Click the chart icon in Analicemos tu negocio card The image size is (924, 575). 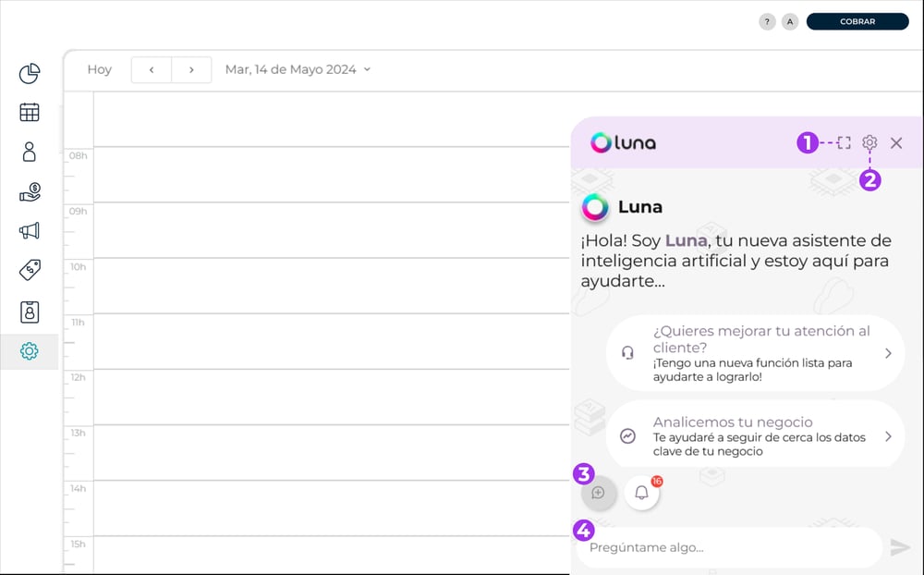click(x=627, y=435)
